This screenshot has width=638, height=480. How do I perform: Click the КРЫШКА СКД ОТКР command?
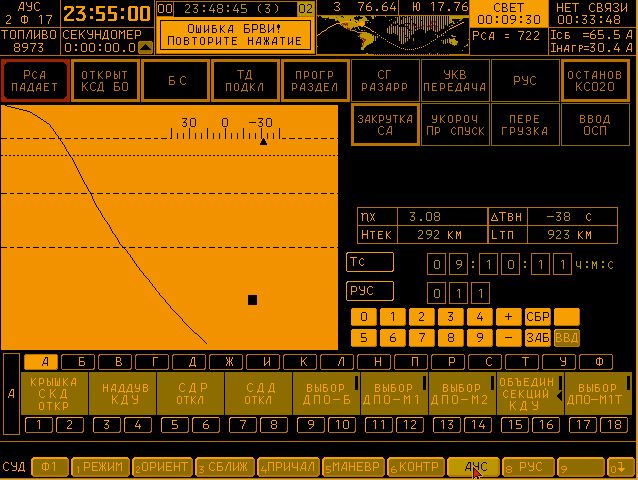[x=55, y=393]
